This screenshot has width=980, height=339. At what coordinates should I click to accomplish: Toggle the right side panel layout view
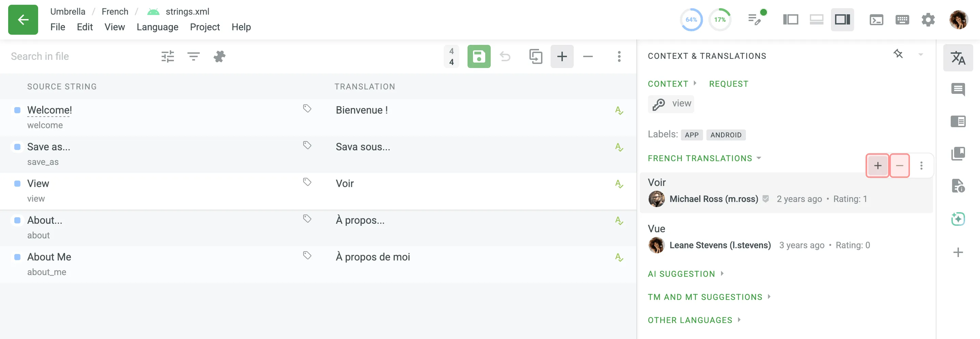click(842, 20)
